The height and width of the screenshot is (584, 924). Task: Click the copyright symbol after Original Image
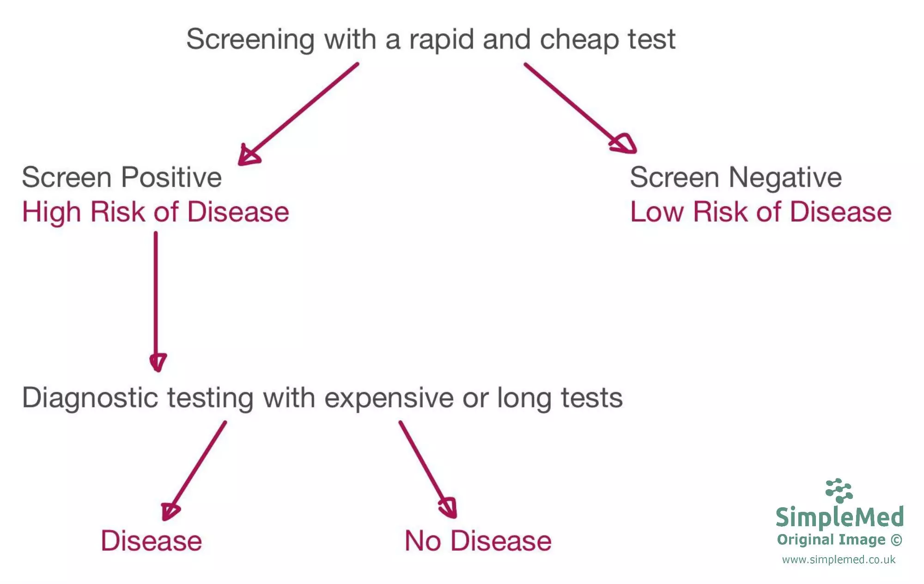896,540
